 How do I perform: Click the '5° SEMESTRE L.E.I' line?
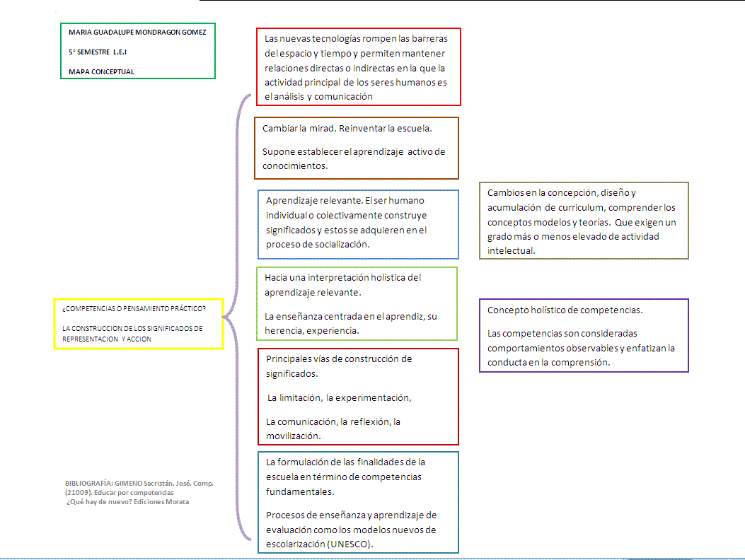coord(98,52)
